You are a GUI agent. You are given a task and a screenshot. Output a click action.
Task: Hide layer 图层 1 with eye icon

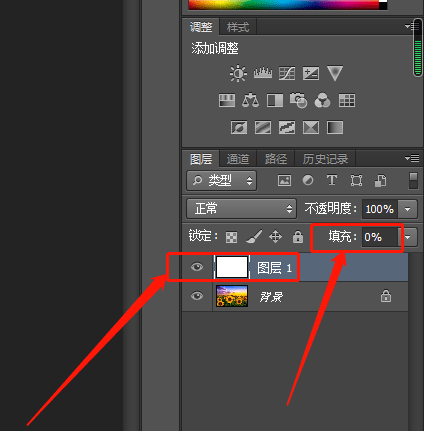tap(197, 267)
